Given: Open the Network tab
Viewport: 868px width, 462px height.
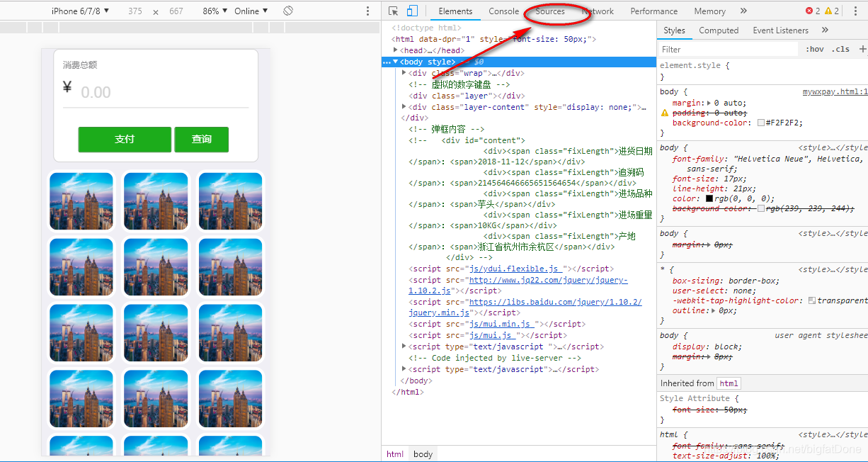Looking at the screenshot, I should pyautogui.click(x=598, y=11).
